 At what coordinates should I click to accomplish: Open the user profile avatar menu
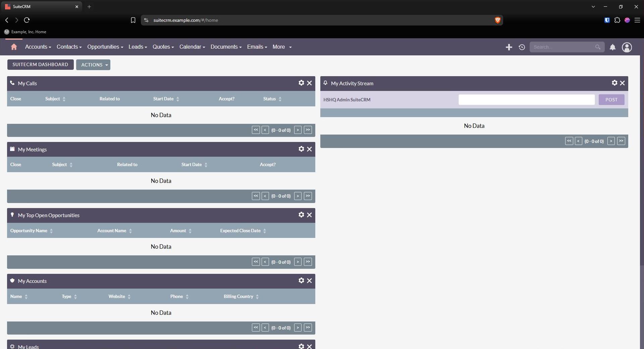627,47
